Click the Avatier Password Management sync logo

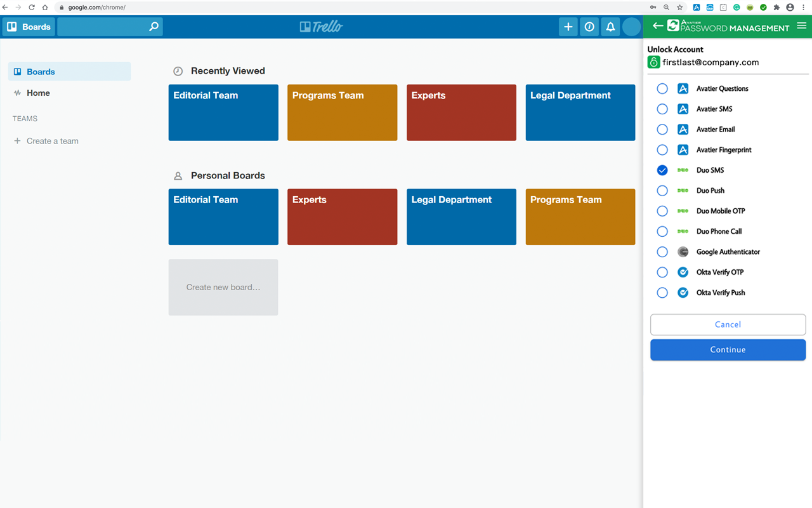pos(673,26)
